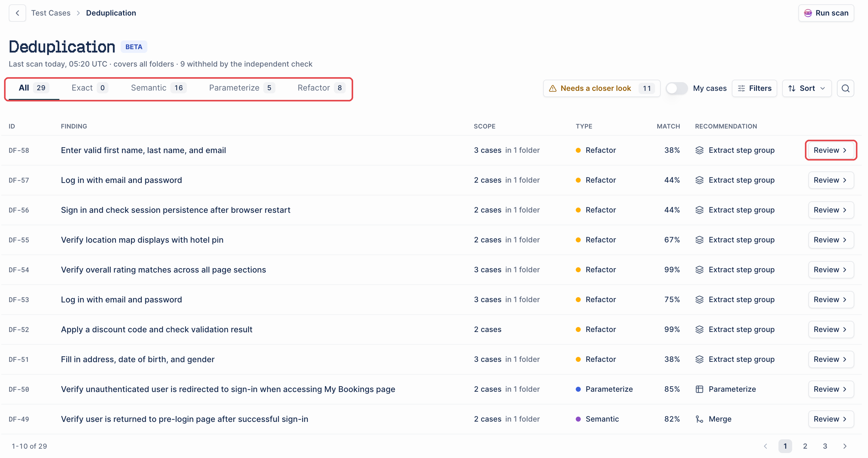Go to page 2

(805, 446)
